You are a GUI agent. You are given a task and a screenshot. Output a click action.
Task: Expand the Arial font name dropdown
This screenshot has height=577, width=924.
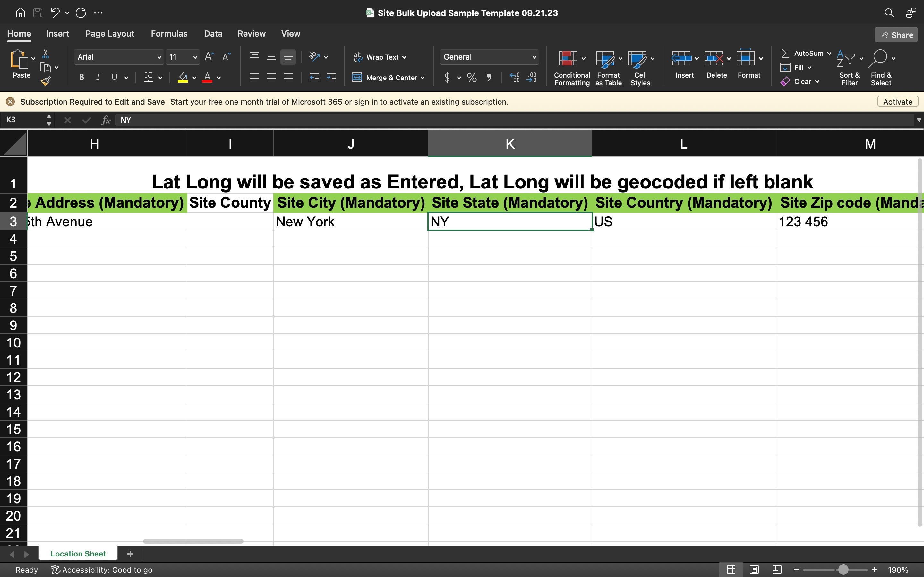coord(159,57)
